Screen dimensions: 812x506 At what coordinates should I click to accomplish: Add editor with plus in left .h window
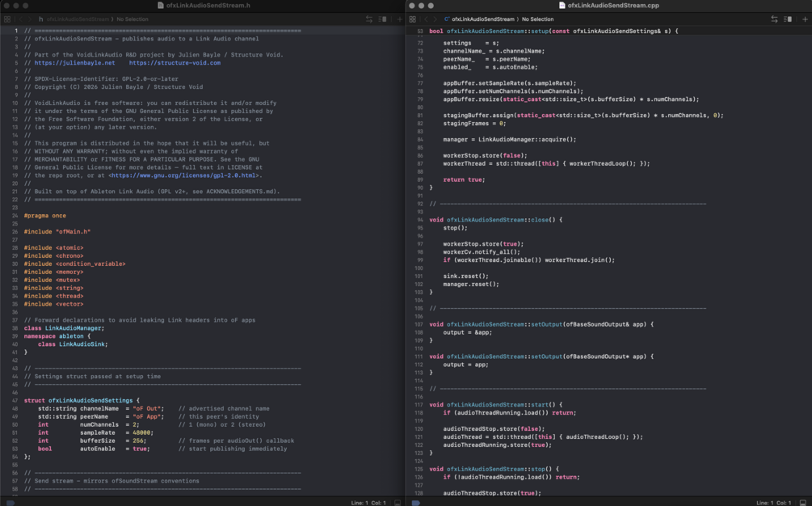(399, 19)
